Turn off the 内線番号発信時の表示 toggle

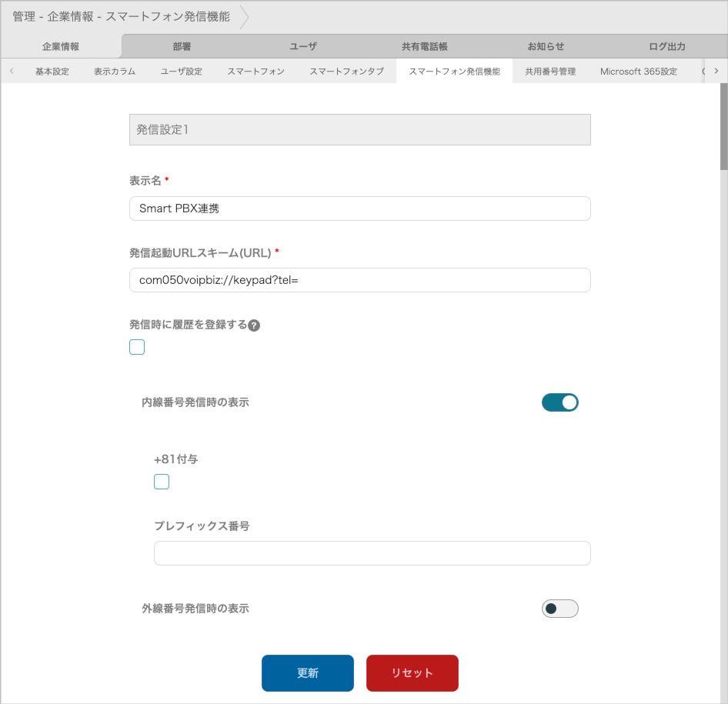(x=560, y=402)
